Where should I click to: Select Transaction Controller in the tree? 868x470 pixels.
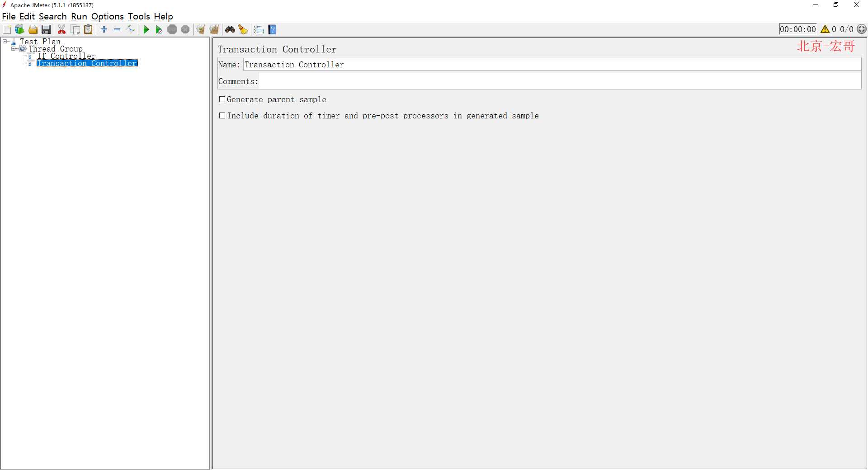pyautogui.click(x=87, y=63)
